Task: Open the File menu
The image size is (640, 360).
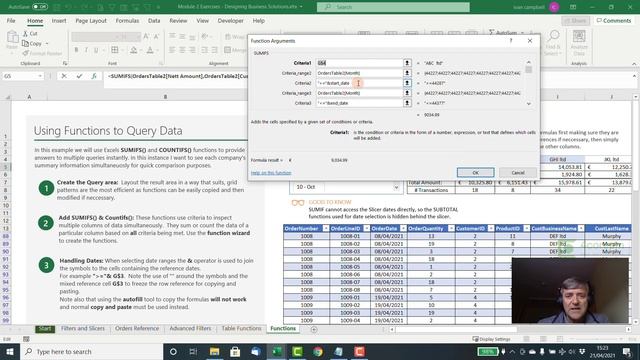Action: click(x=11, y=20)
